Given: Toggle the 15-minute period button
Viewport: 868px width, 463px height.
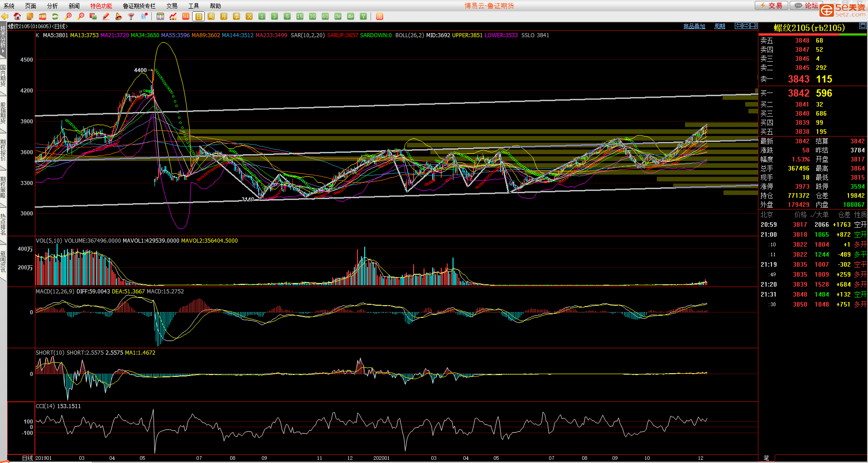Looking at the screenshot, I should tap(300, 16).
